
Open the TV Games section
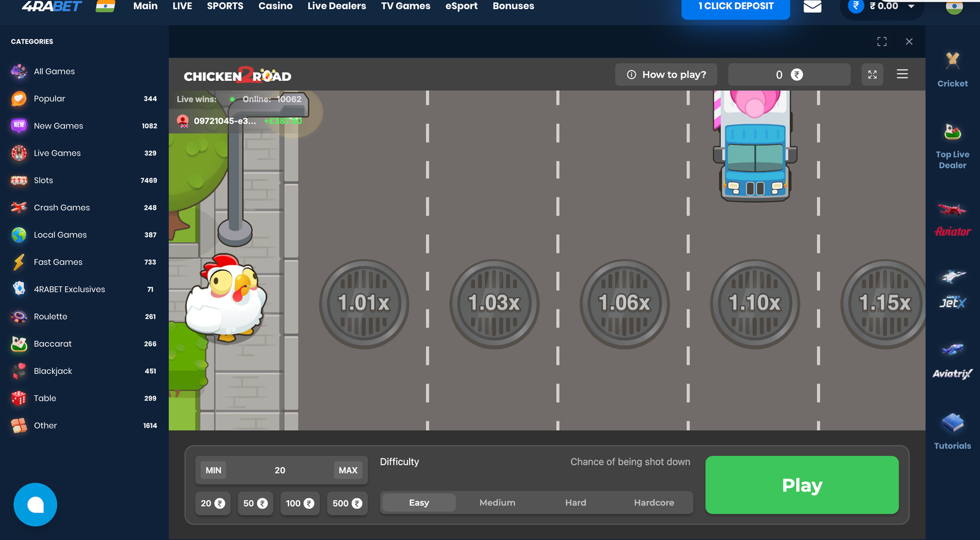coord(405,6)
